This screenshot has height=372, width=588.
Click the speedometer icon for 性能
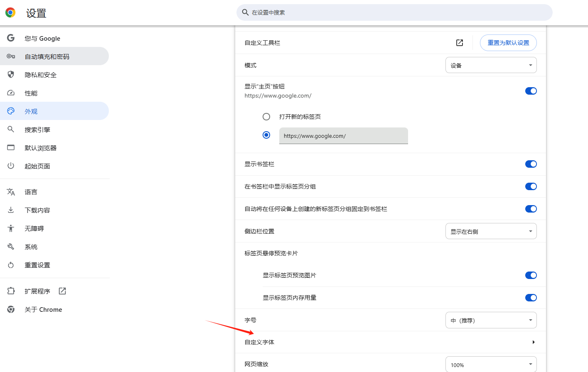[x=11, y=93]
